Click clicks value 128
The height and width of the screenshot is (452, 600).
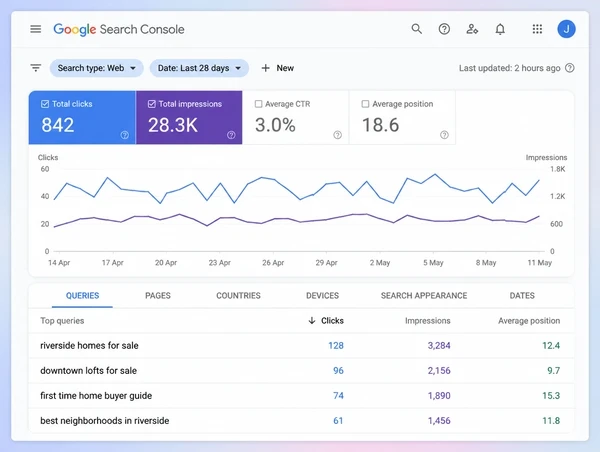pyautogui.click(x=336, y=346)
